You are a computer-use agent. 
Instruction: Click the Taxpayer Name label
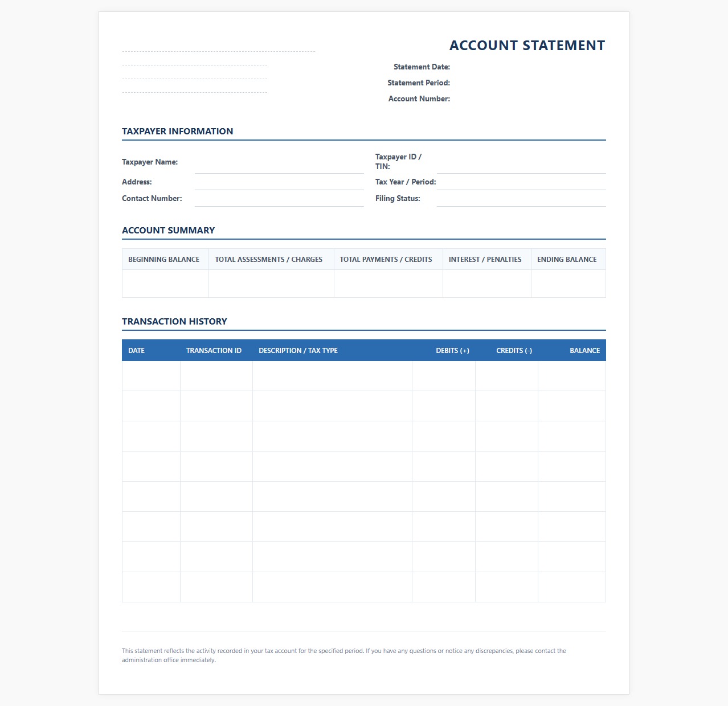click(x=150, y=162)
